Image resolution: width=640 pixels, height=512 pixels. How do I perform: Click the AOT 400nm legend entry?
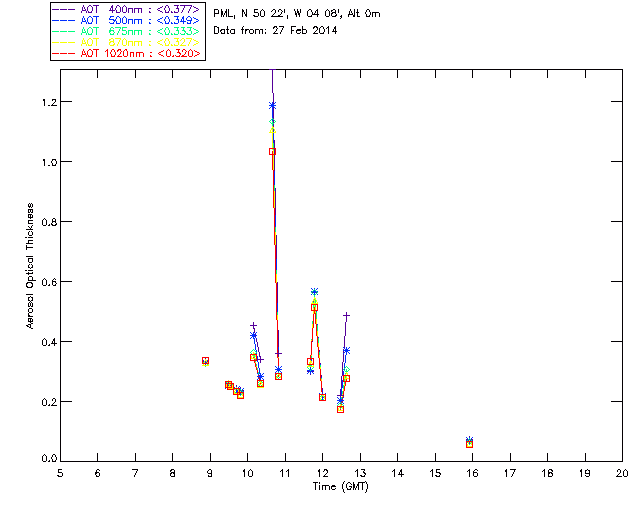click(x=126, y=9)
